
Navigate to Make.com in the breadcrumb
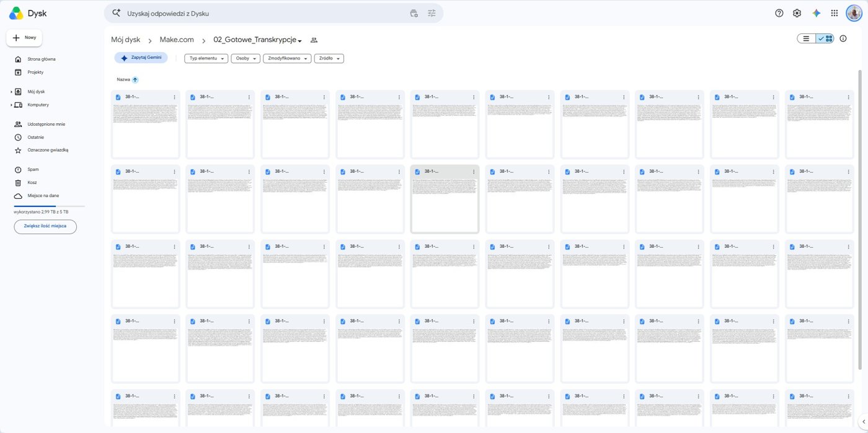tap(177, 40)
